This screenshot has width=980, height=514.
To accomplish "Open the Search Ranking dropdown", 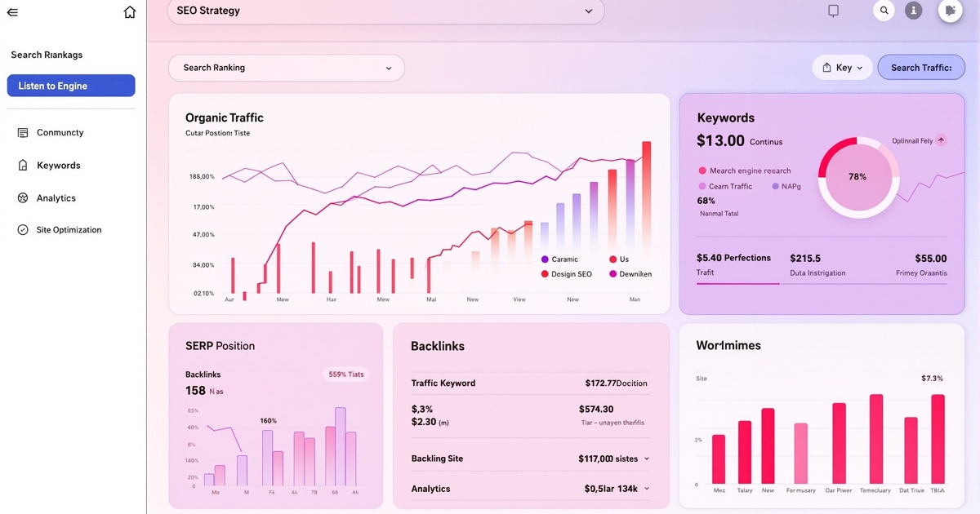I will pyautogui.click(x=389, y=69).
